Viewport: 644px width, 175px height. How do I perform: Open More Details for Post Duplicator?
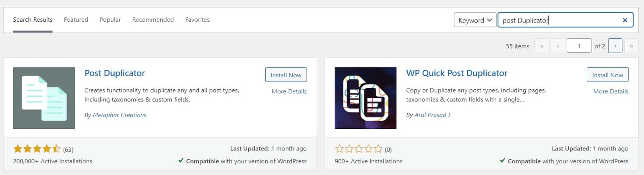coord(289,91)
